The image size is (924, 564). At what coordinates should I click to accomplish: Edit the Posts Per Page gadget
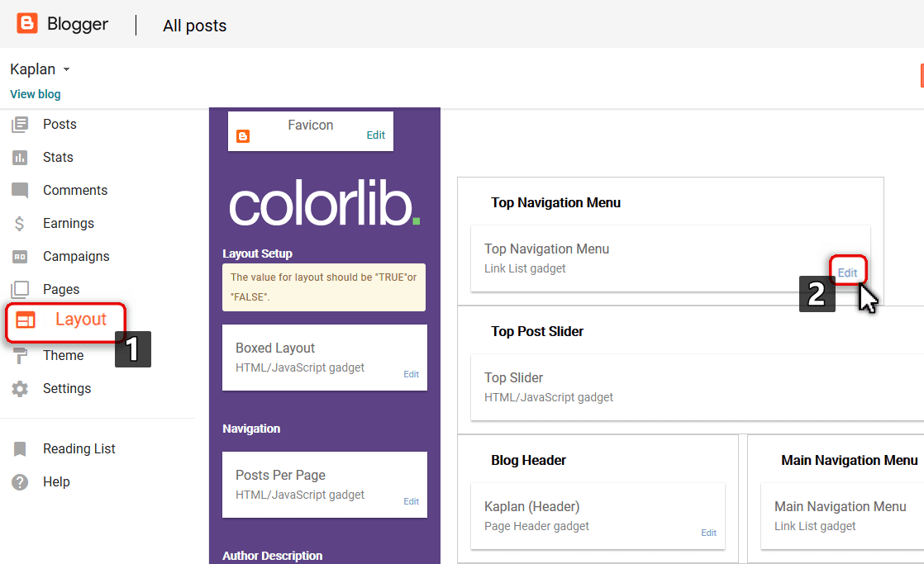pos(411,501)
